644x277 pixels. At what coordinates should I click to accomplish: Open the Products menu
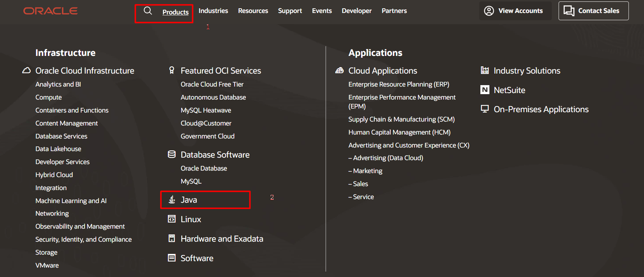tap(176, 12)
